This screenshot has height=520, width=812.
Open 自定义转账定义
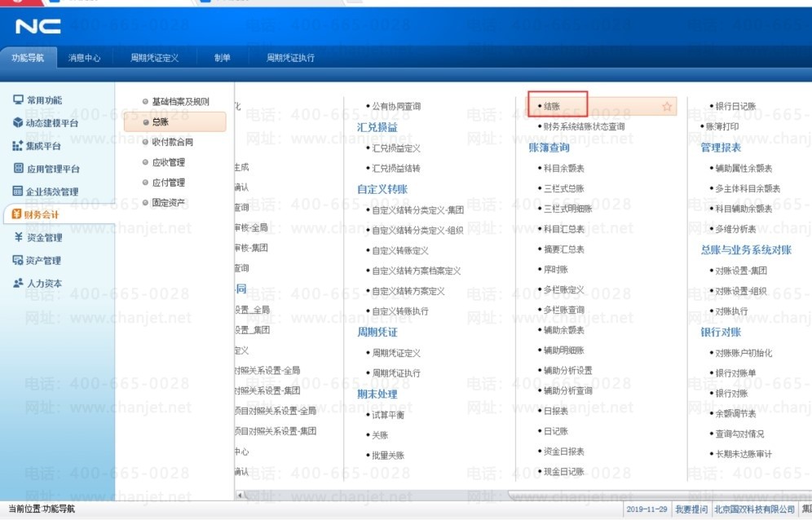(x=400, y=251)
